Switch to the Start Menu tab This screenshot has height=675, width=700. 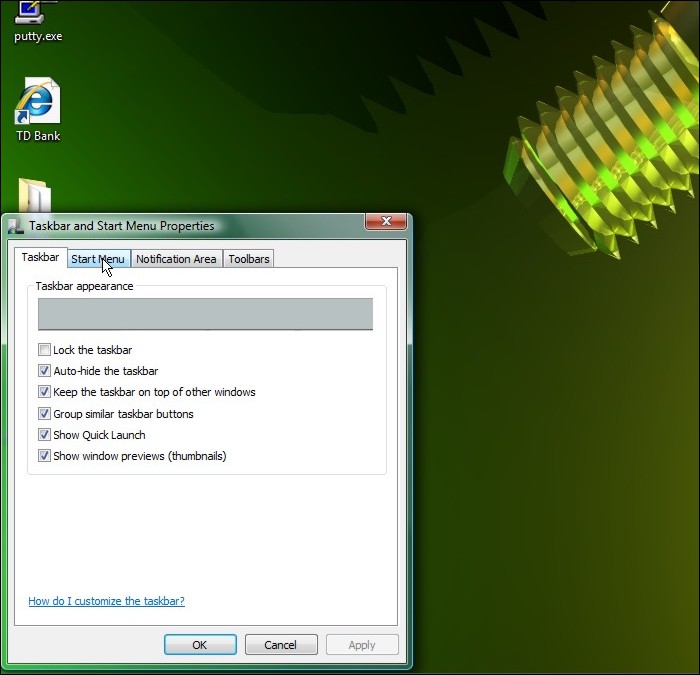[98, 259]
